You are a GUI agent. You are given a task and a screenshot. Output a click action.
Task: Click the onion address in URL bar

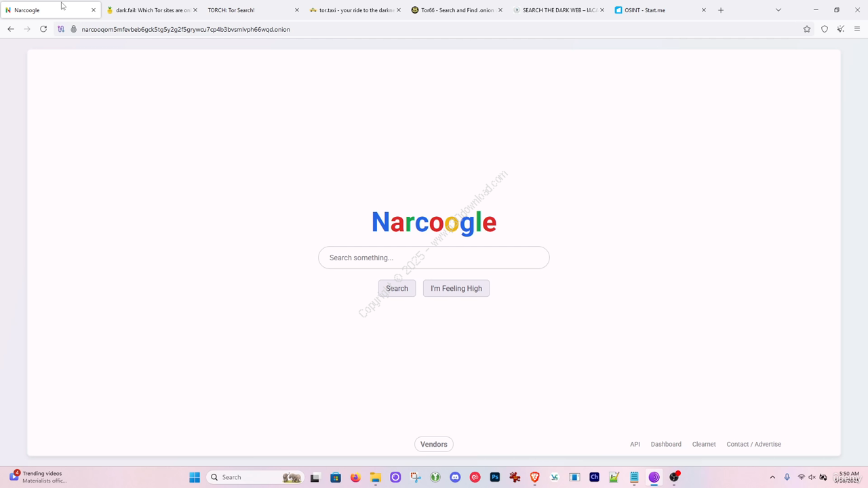pyautogui.click(x=186, y=29)
